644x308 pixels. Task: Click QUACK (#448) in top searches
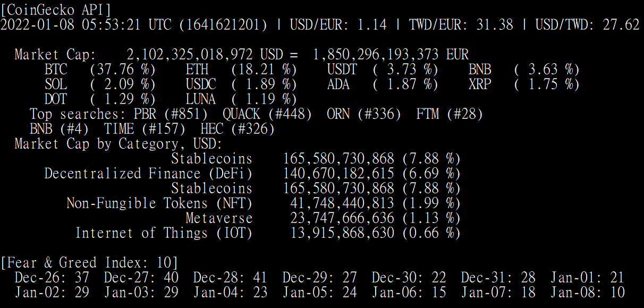click(x=267, y=114)
